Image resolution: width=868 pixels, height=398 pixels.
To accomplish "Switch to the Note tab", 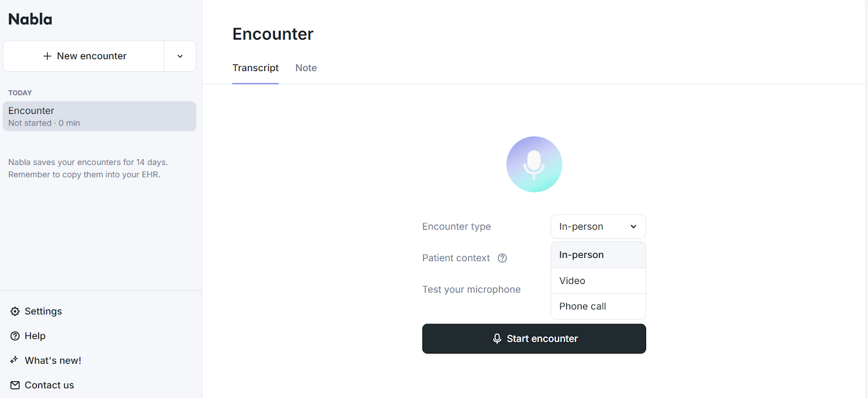I will pyautogui.click(x=305, y=68).
